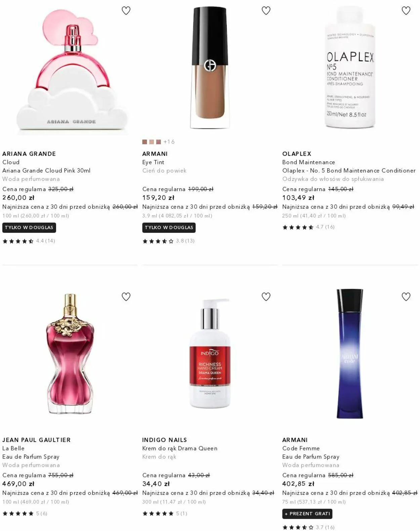Screen dimensions: 420x531
Task: Open Indigo Richness Hand Cream image
Action: [x=210, y=354]
